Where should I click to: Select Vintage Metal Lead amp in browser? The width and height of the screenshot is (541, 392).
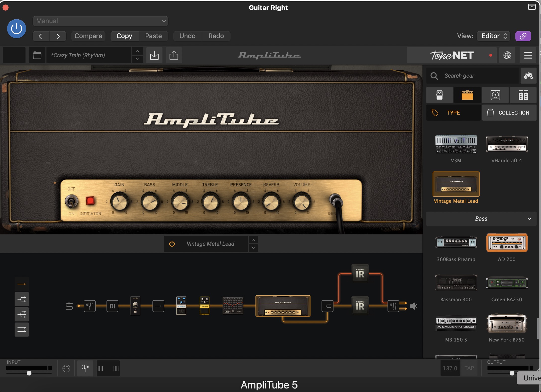coord(456,184)
